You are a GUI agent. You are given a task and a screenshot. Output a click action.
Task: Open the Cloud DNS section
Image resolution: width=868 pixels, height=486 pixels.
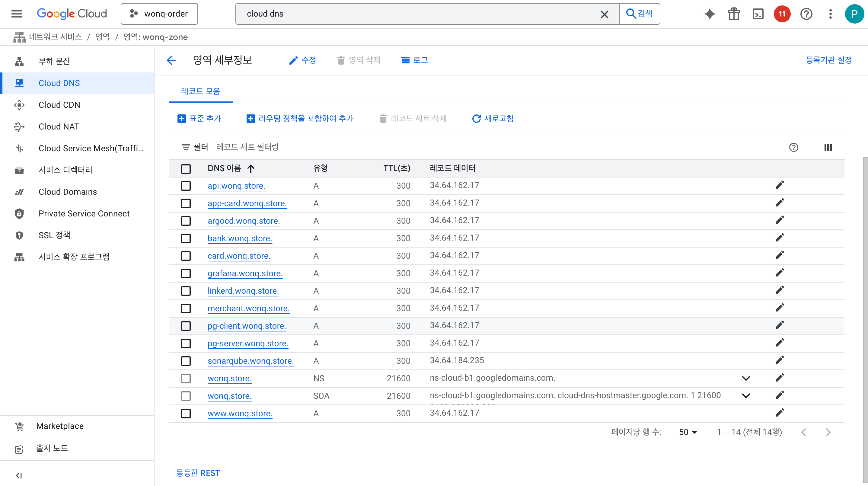pyautogui.click(x=59, y=83)
